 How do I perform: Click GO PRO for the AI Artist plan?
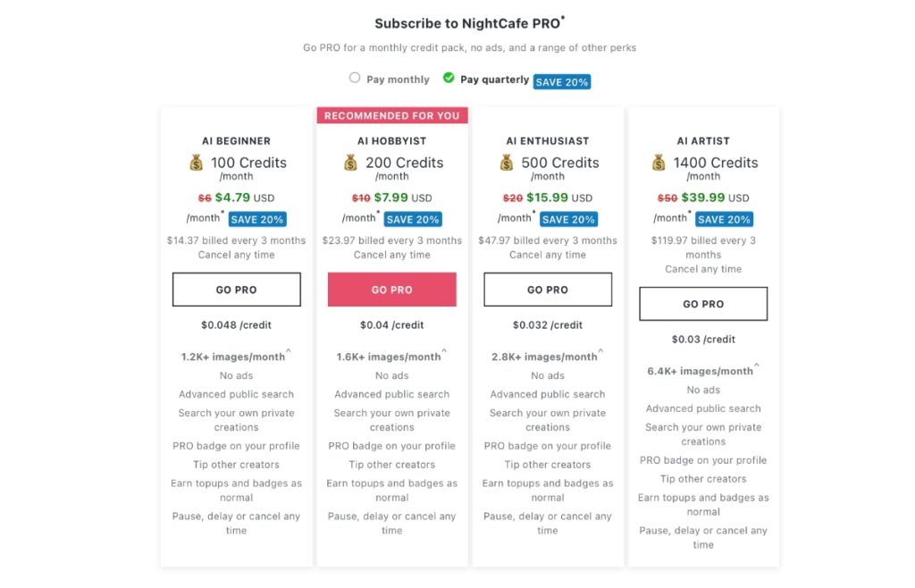click(x=703, y=304)
